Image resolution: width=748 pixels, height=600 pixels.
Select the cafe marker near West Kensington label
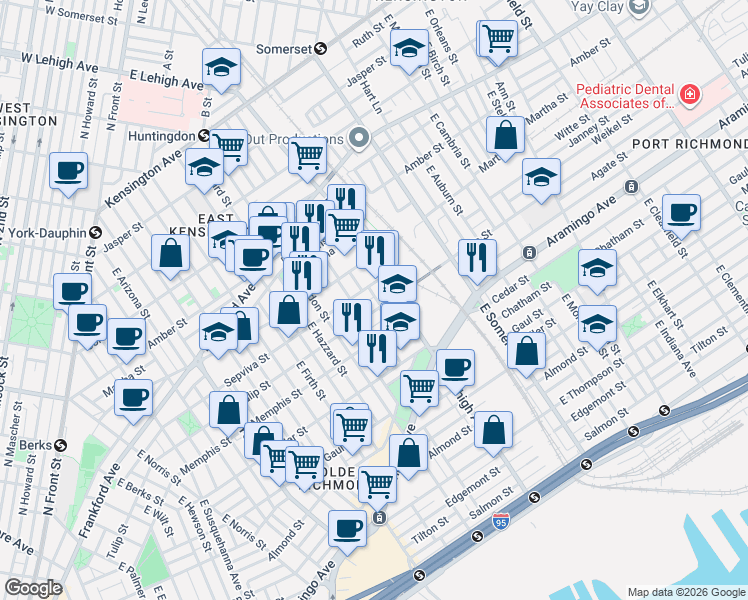[x=69, y=172]
